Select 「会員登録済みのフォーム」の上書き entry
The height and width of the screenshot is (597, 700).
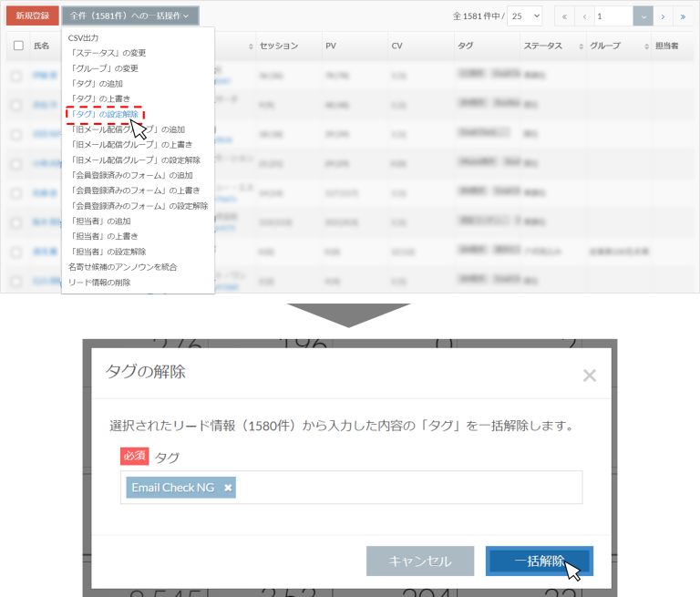coord(134,190)
